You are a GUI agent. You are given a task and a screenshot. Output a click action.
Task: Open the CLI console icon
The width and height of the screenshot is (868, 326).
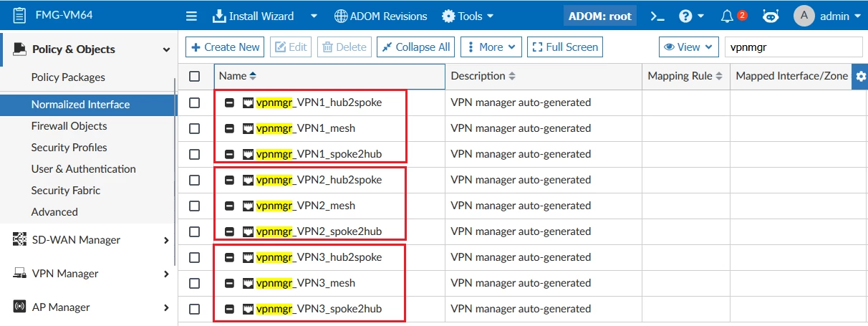[657, 16]
